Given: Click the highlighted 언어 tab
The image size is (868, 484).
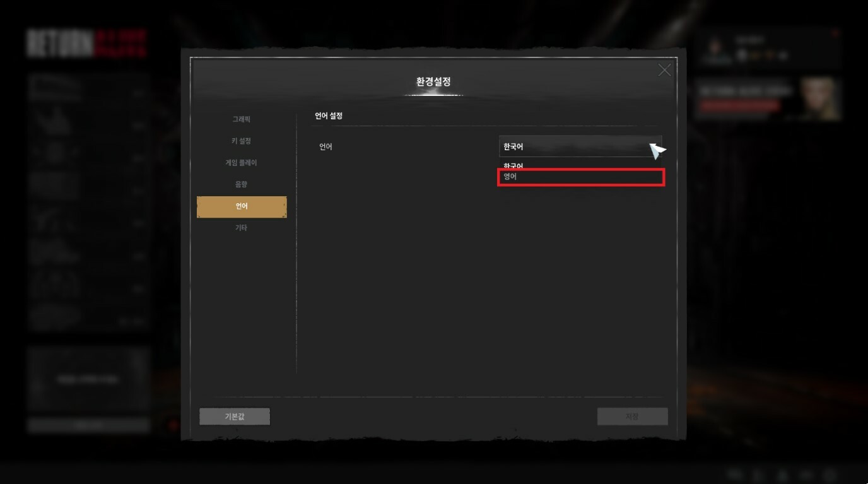Looking at the screenshot, I should (x=242, y=206).
